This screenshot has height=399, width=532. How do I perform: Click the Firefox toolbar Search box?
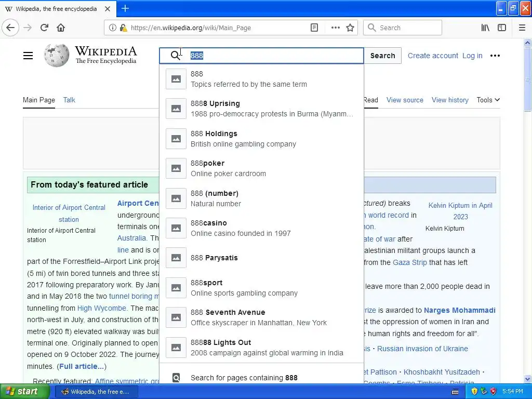click(x=403, y=28)
